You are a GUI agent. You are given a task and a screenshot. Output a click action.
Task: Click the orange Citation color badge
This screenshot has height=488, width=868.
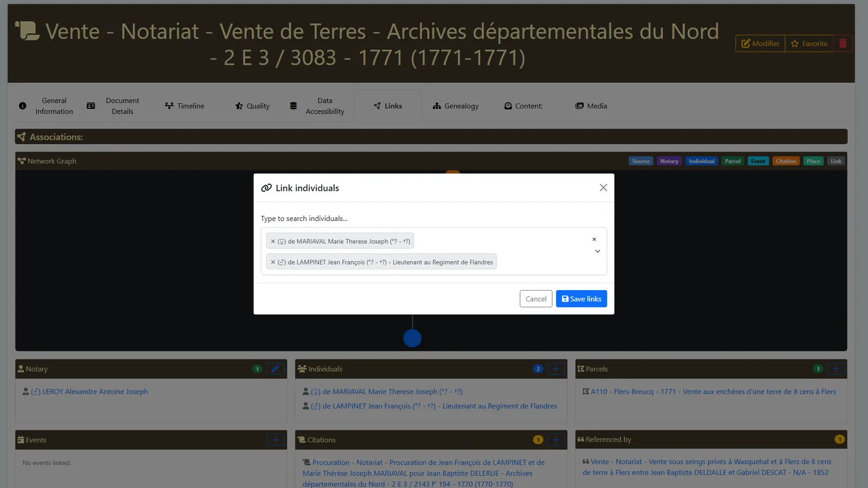786,161
